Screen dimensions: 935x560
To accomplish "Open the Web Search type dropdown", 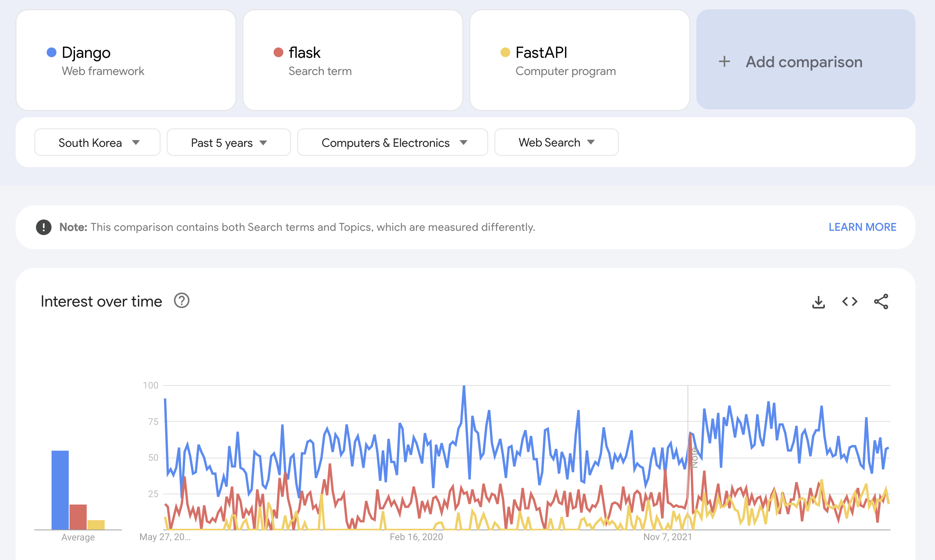I will [x=556, y=143].
